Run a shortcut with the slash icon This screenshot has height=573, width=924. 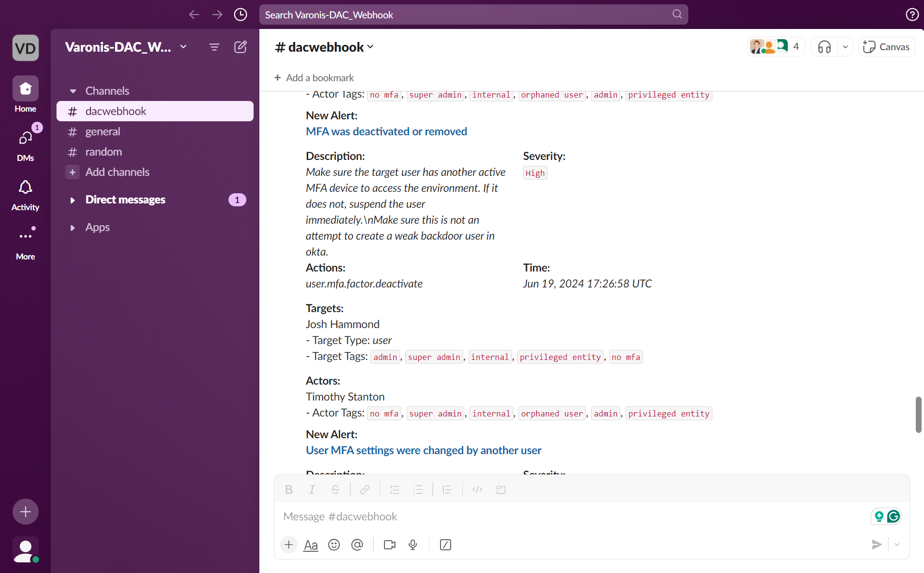click(x=445, y=544)
